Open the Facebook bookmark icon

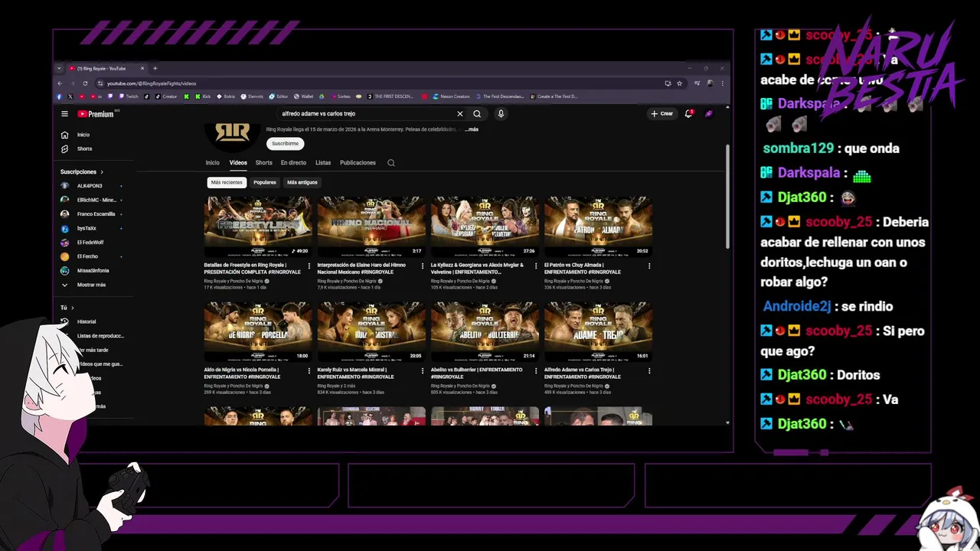tap(60, 96)
